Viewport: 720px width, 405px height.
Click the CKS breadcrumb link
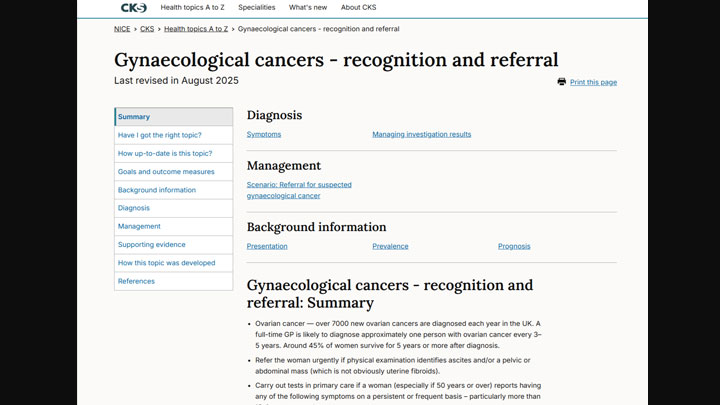(147, 29)
